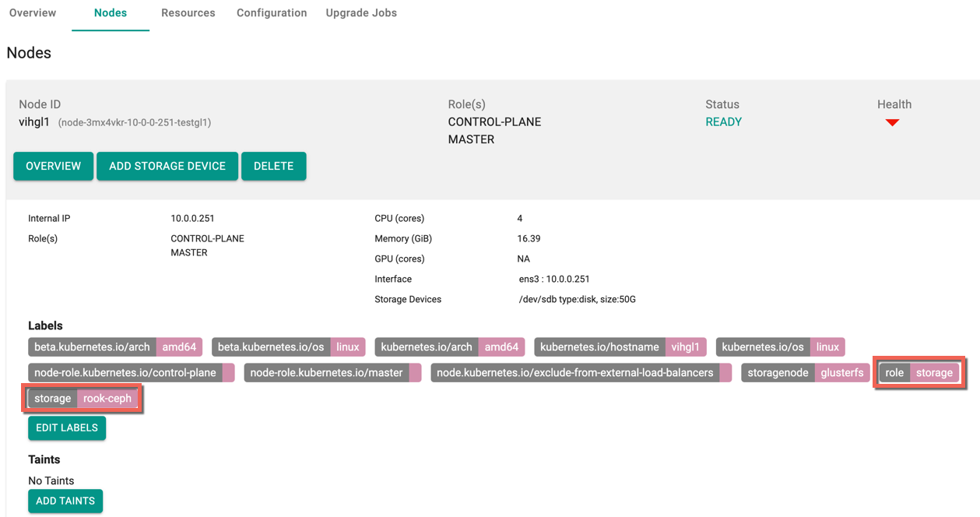This screenshot has width=980, height=517.
Task: Open the Configuration tab
Action: tap(272, 13)
